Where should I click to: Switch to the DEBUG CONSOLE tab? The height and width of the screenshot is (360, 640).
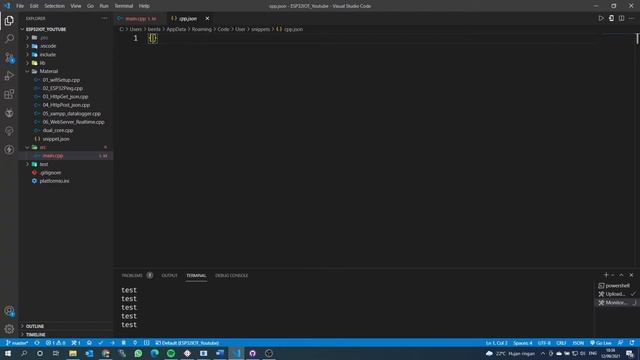[x=231, y=276]
